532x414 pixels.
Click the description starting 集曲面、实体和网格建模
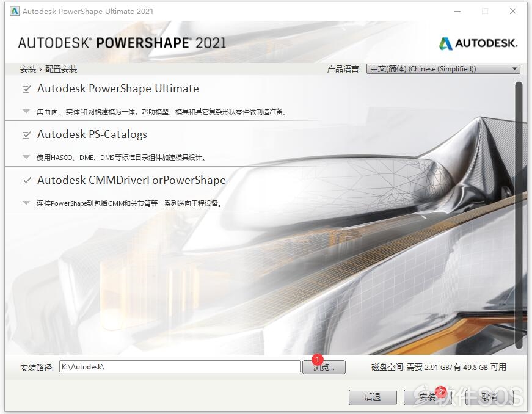pyautogui.click(x=161, y=112)
